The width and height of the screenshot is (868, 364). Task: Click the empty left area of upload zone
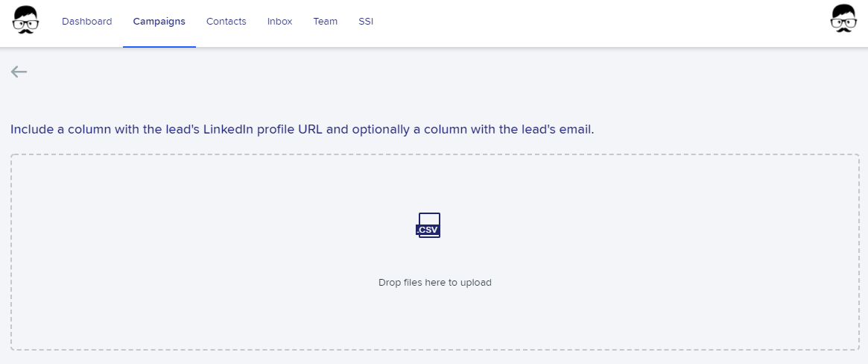(x=166, y=252)
